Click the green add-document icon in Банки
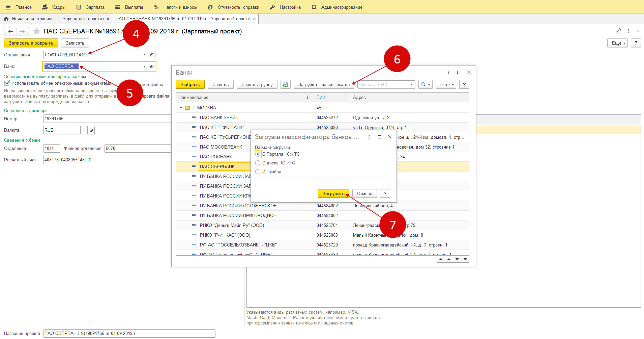 (x=285, y=85)
